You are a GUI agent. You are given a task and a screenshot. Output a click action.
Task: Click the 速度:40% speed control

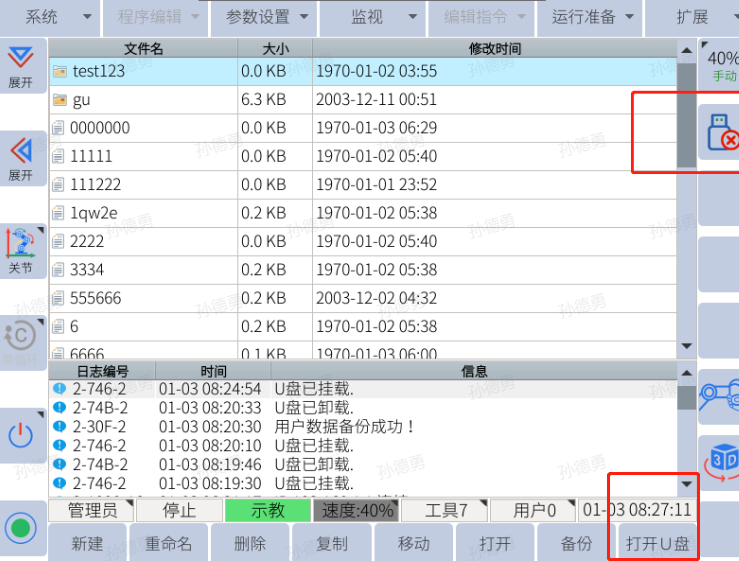click(x=356, y=510)
